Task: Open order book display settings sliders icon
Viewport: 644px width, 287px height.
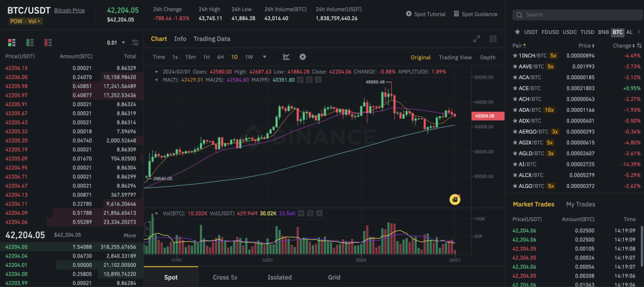Action: 135,43
